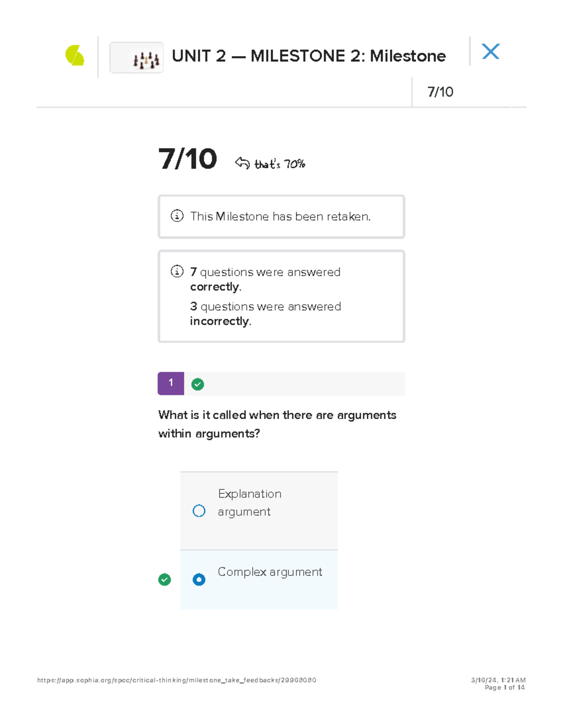Click the large 7/10 score heading
The height and width of the screenshot is (728, 563).
coord(188,159)
